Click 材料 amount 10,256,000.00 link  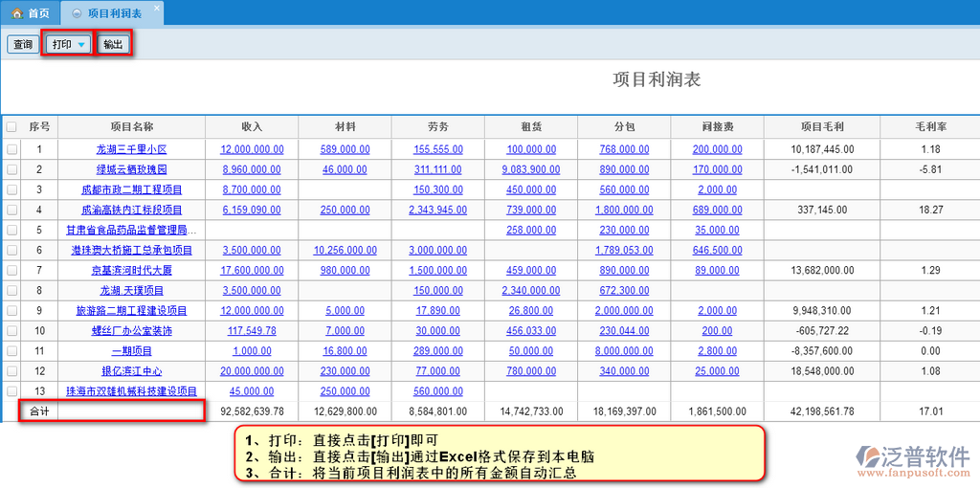[x=345, y=250]
